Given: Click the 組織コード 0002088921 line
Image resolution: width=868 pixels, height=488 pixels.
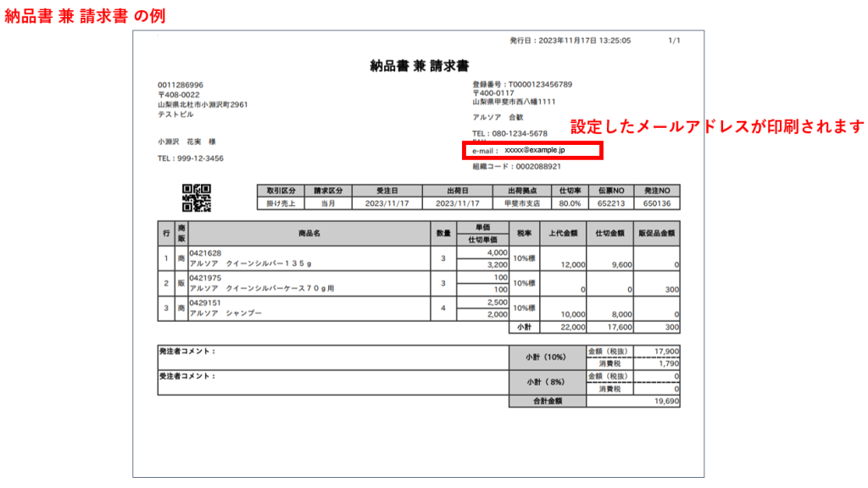Looking at the screenshot, I should [x=516, y=167].
